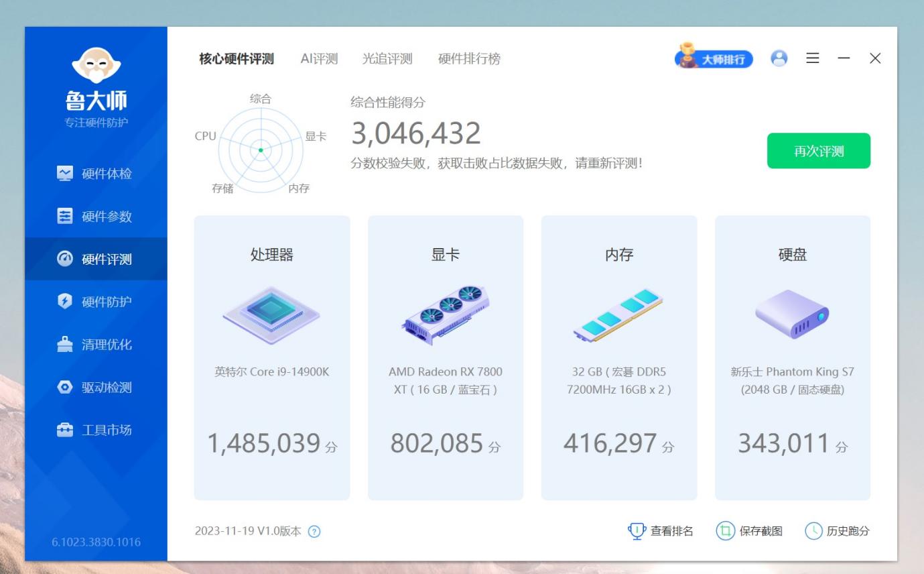
Task: Open the 硬件排行榜 tab
Action: coord(469,59)
